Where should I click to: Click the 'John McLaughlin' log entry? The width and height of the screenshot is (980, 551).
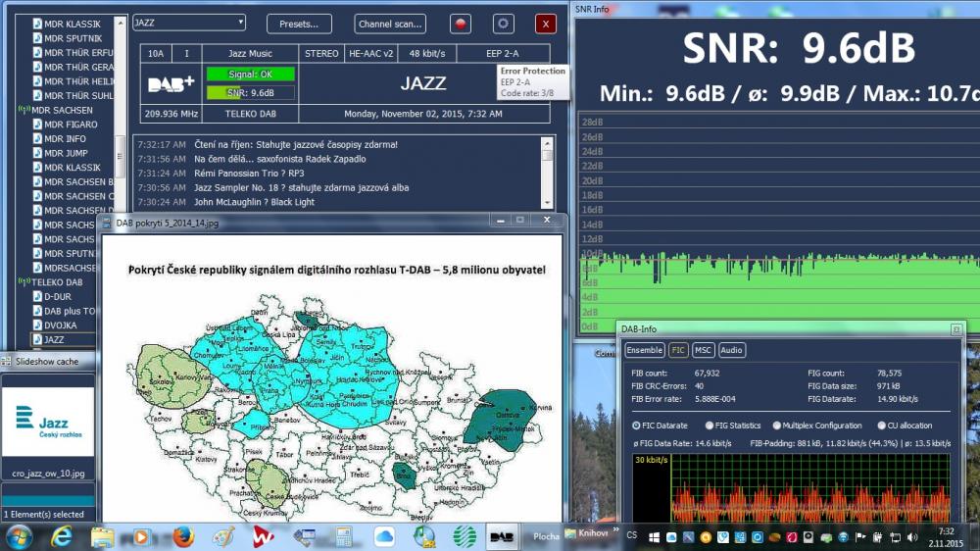(x=254, y=202)
